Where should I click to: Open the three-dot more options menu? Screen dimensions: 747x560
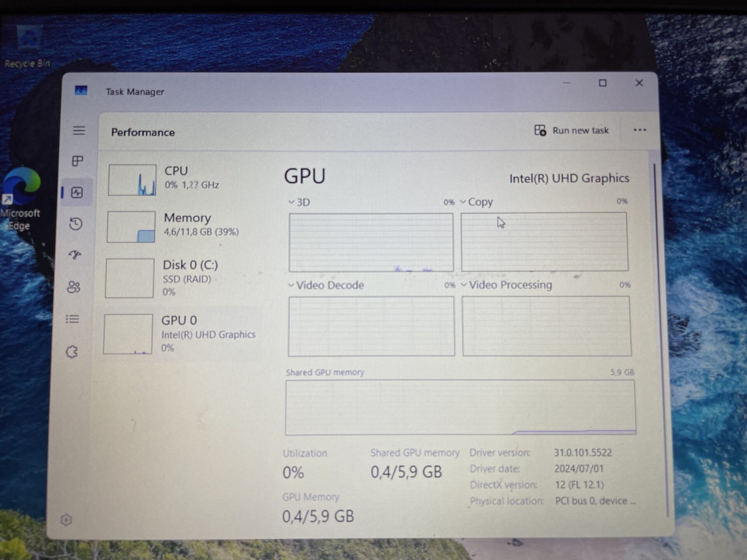(x=640, y=130)
